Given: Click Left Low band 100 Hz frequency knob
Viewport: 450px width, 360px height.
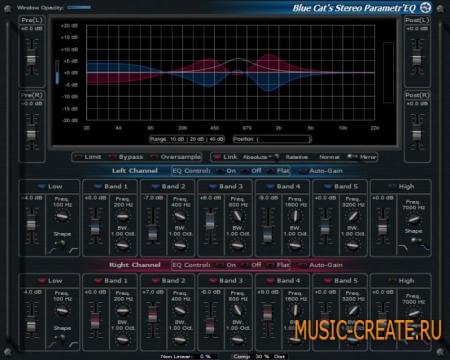Looking at the screenshot, I should coord(62,217).
